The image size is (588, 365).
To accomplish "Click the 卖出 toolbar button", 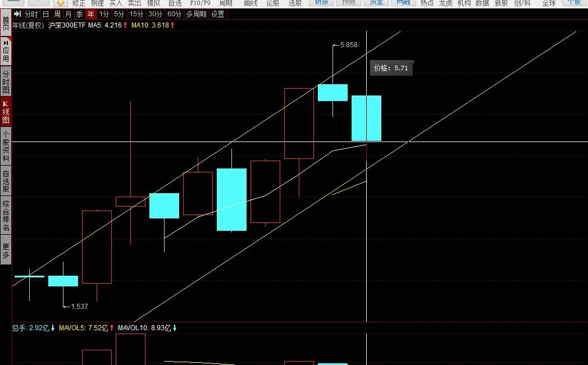I will pos(134,3).
